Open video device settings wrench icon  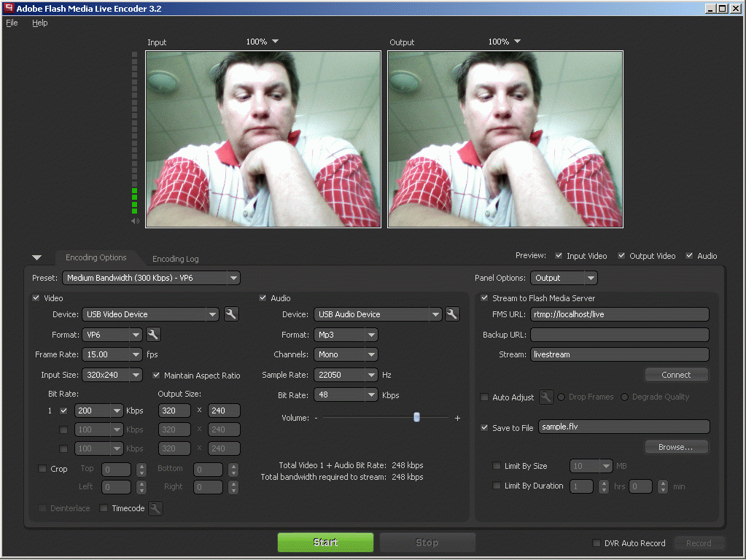point(231,314)
